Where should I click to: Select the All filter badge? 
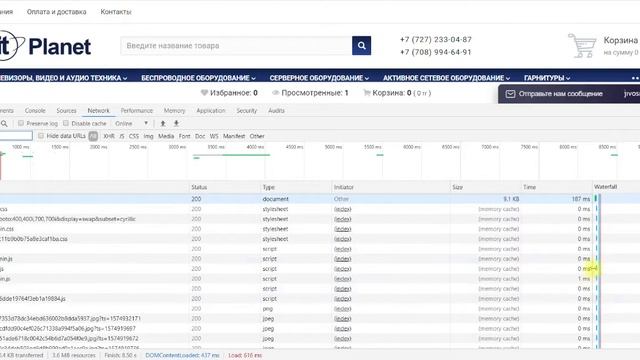pos(93,136)
